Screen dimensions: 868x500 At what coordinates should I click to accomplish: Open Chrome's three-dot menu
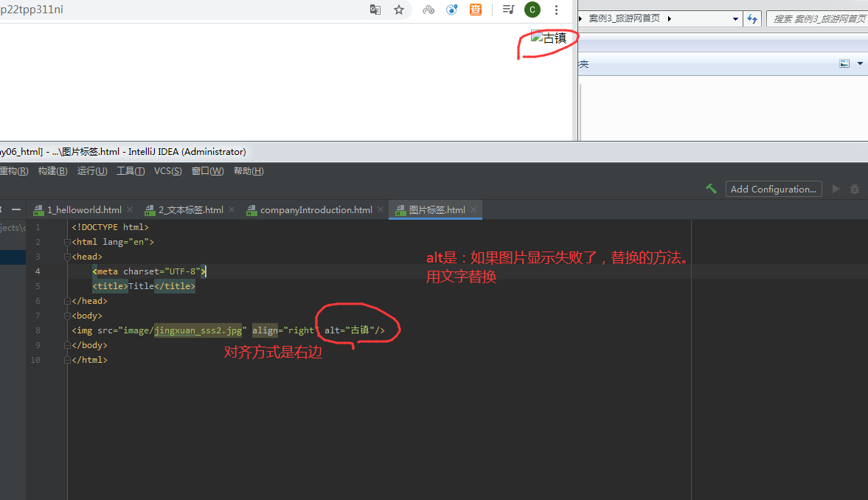[556, 10]
